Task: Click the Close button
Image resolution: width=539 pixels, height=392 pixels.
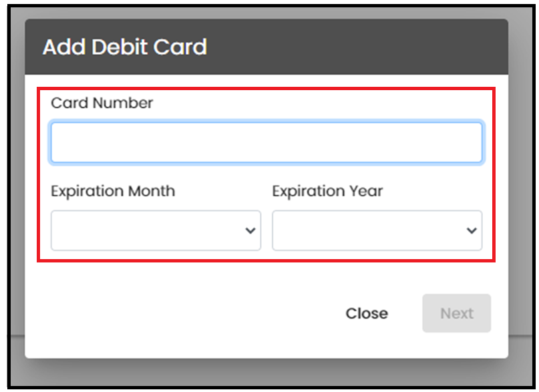Action: tap(367, 313)
